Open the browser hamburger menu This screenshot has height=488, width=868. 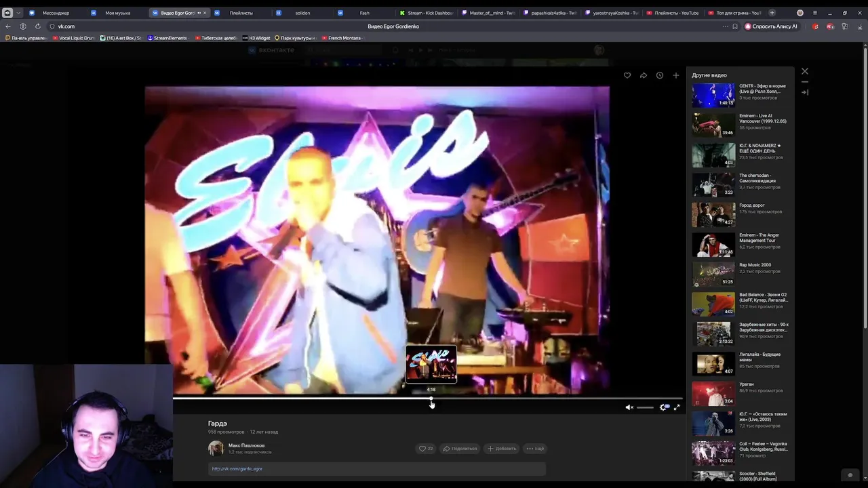click(814, 13)
